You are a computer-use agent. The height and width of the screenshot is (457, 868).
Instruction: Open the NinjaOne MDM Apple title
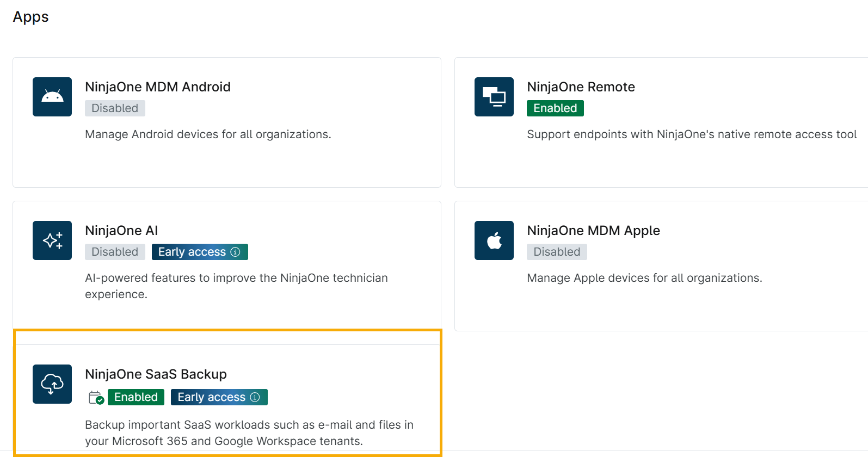(x=593, y=231)
